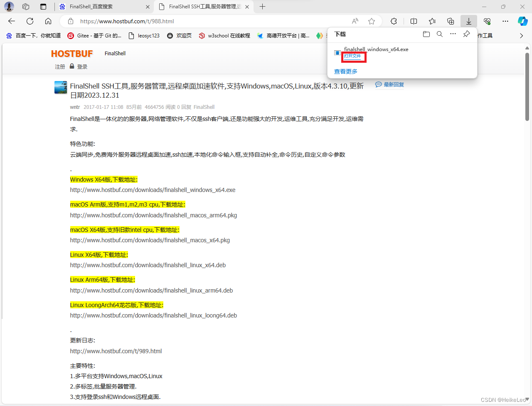Toggle the Downloads toolbar button
This screenshot has height=406, width=532.
click(469, 21)
